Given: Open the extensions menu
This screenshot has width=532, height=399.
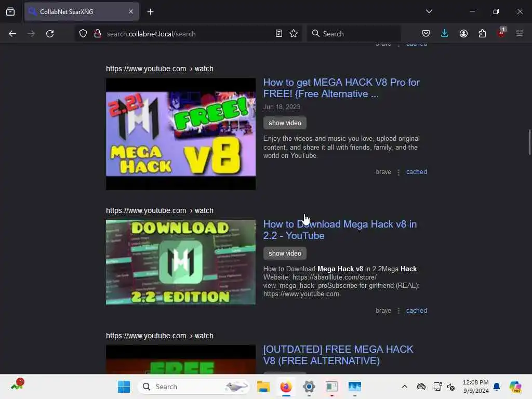Looking at the screenshot, I should tap(482, 34).
